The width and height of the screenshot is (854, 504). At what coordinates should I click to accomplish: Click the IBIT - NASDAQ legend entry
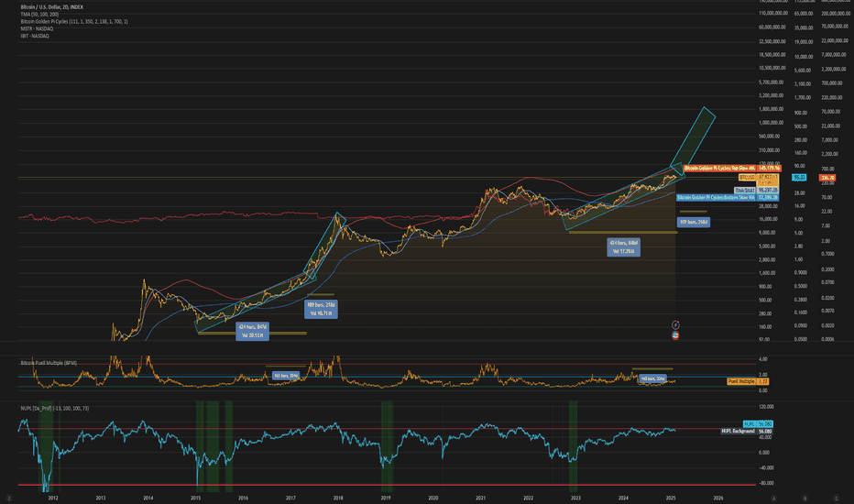click(x=35, y=36)
